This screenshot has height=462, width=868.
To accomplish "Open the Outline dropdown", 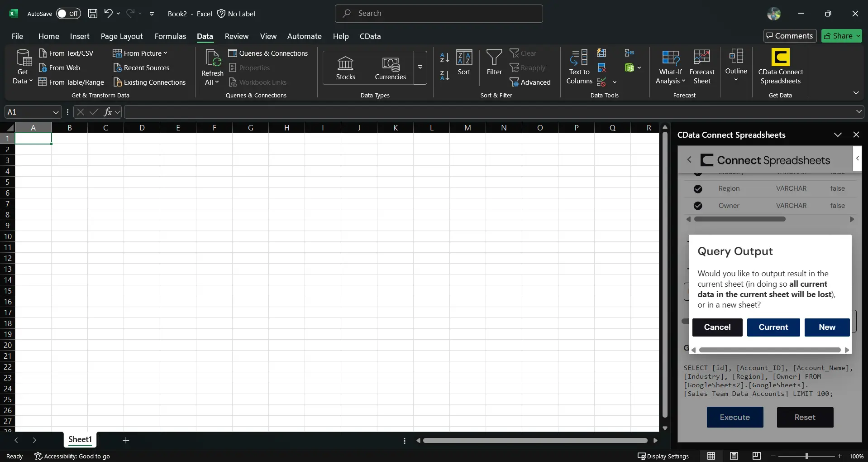I will (x=736, y=66).
